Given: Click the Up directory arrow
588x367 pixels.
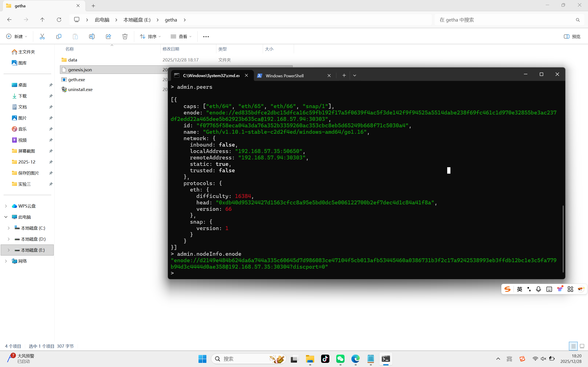Looking at the screenshot, I should [x=42, y=20].
